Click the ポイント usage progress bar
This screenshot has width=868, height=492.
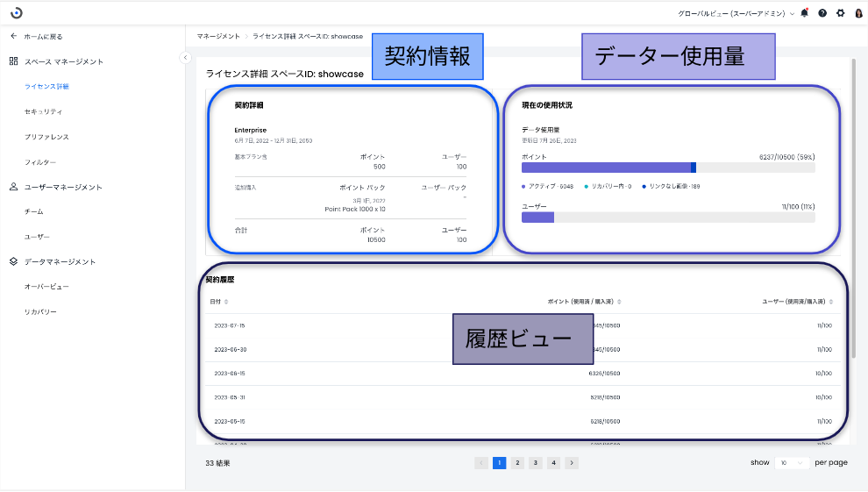coord(668,168)
